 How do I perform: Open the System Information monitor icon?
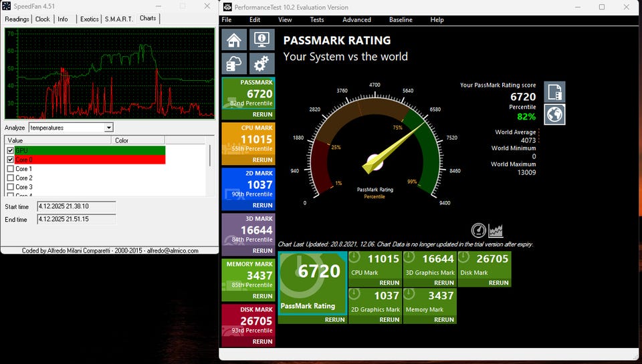tap(262, 39)
